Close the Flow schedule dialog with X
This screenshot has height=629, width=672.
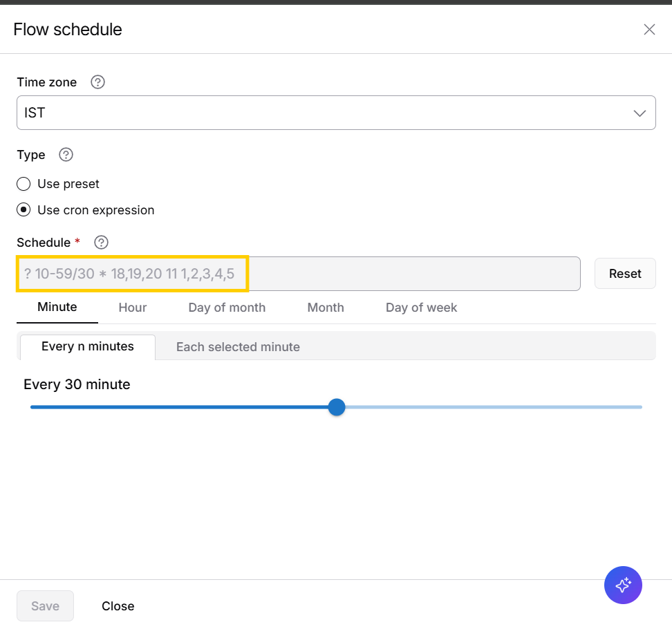pos(649,29)
